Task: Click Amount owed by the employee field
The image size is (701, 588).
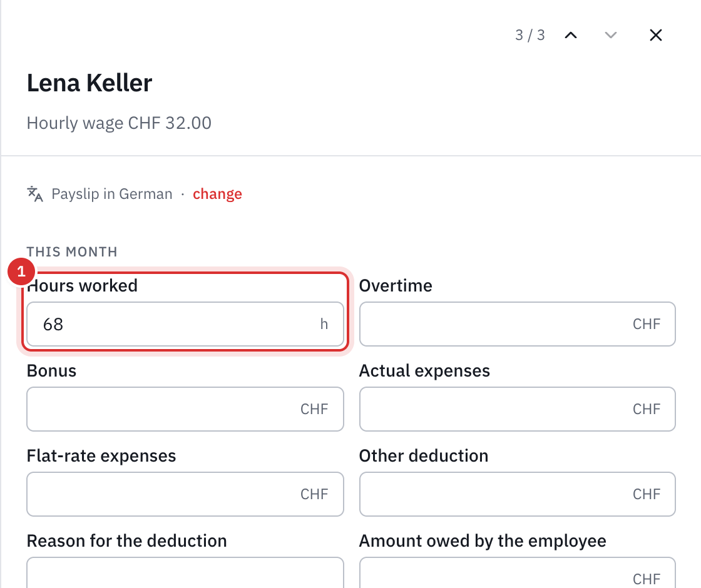Action: tap(517, 573)
